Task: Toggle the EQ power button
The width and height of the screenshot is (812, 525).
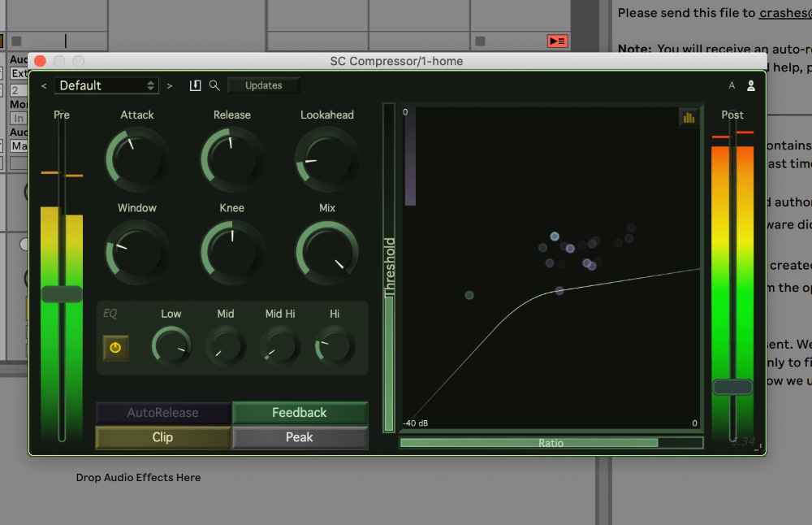Action: click(x=115, y=347)
